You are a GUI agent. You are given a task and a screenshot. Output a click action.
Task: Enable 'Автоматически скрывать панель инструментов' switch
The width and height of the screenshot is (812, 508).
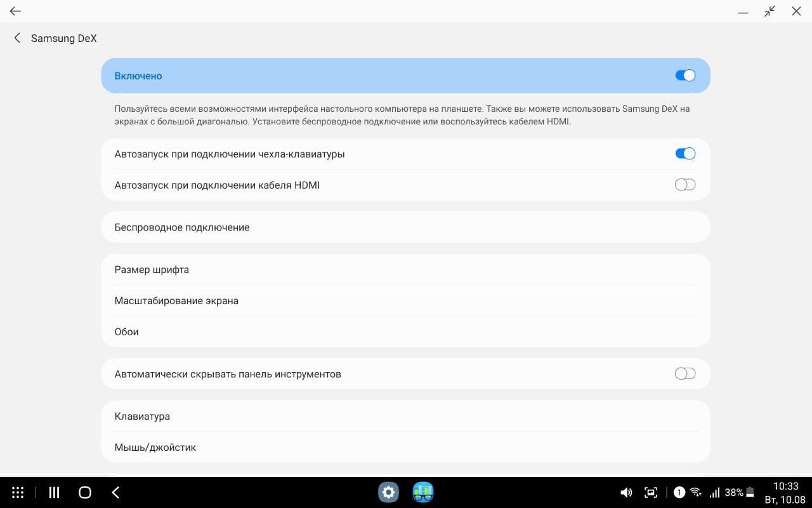pyautogui.click(x=685, y=373)
